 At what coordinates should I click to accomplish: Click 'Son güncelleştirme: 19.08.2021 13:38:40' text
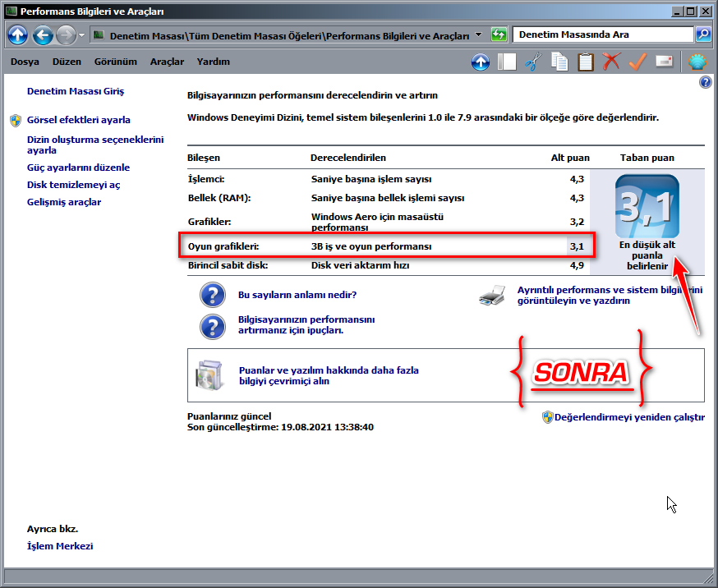click(280, 427)
